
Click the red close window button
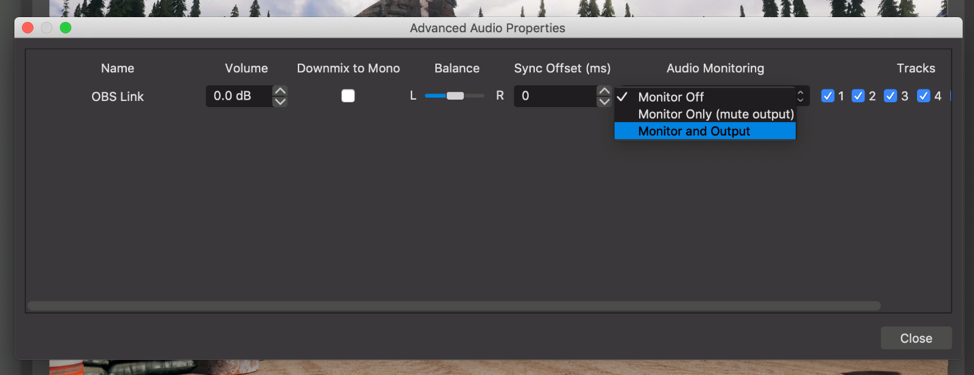coord(27,28)
